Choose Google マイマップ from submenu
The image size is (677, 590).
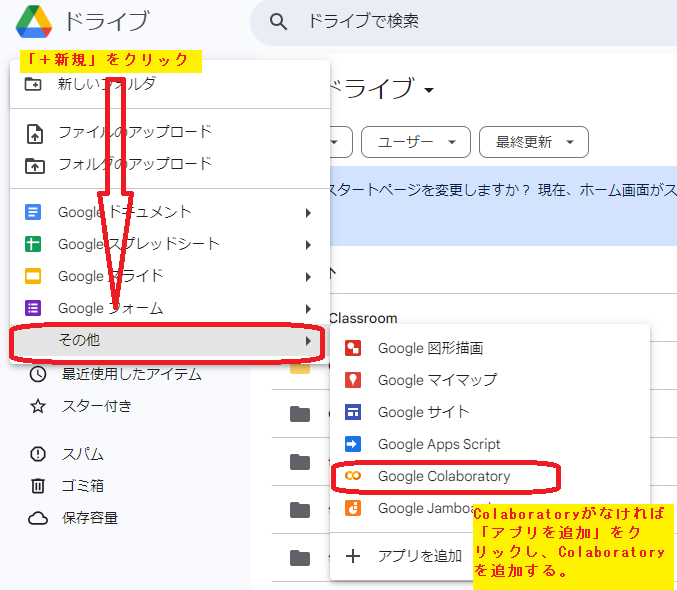click(436, 380)
